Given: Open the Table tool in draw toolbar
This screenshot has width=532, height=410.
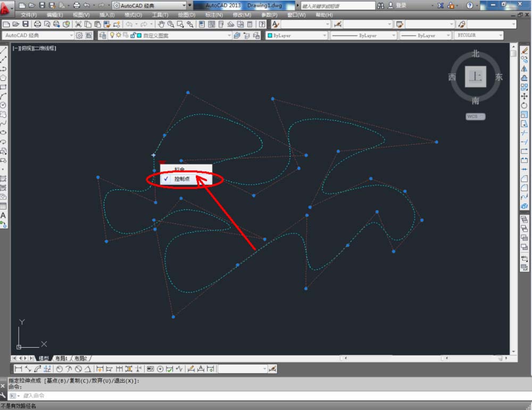Looking at the screenshot, I should click(3, 206).
